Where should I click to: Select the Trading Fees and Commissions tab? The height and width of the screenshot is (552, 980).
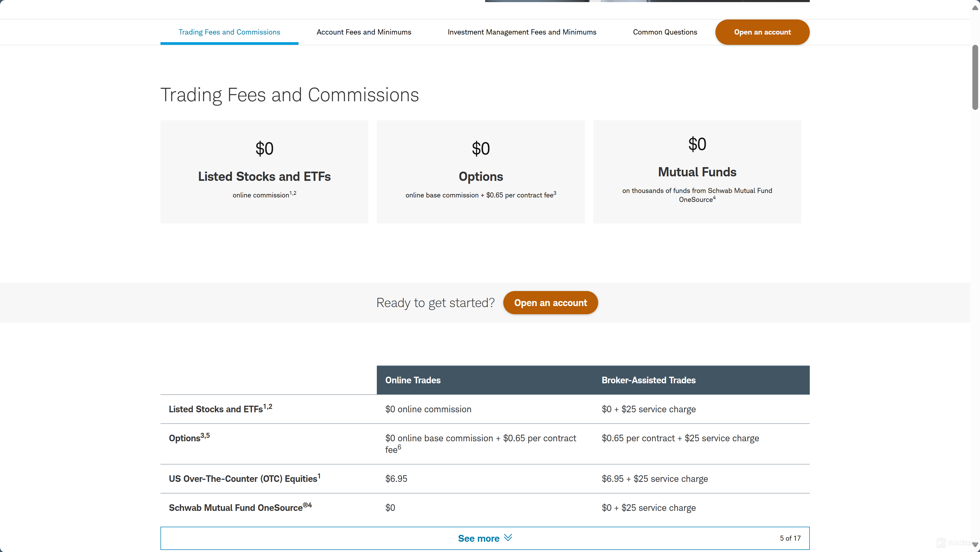click(230, 32)
